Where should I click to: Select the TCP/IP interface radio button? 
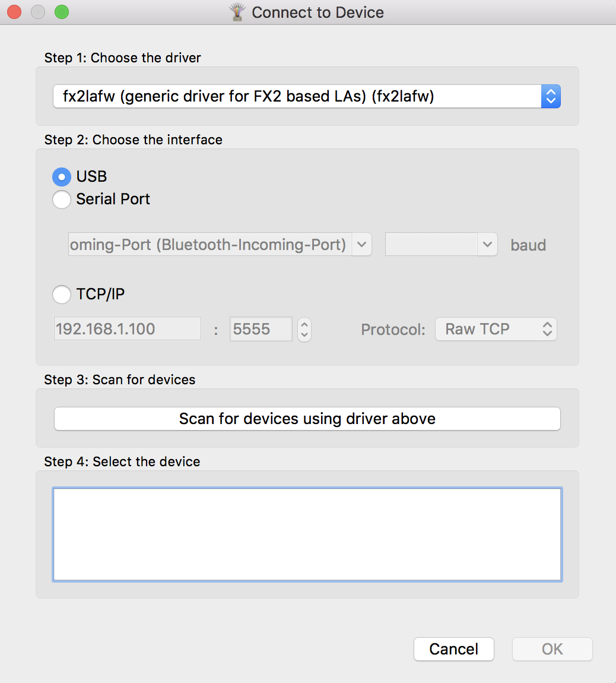(62, 295)
